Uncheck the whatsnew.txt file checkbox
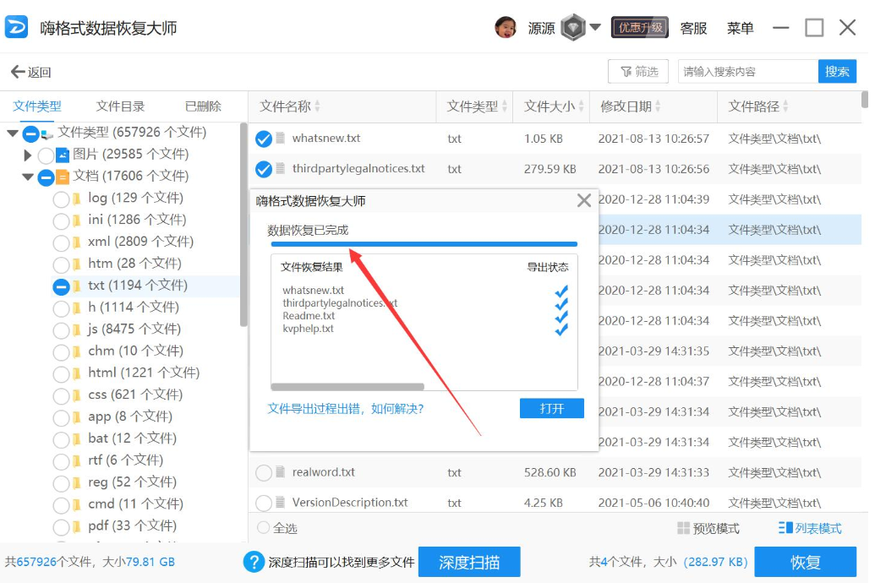The width and height of the screenshot is (875, 588). click(x=264, y=139)
